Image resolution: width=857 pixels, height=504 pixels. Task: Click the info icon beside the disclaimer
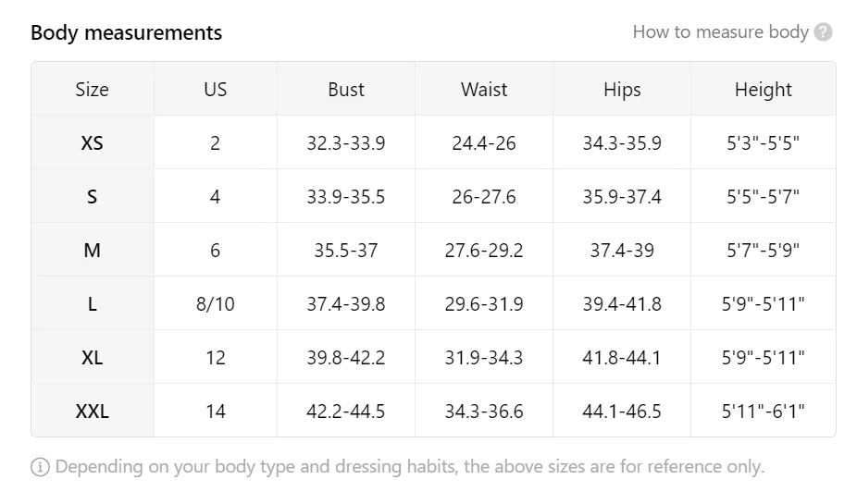pyautogui.click(x=40, y=467)
